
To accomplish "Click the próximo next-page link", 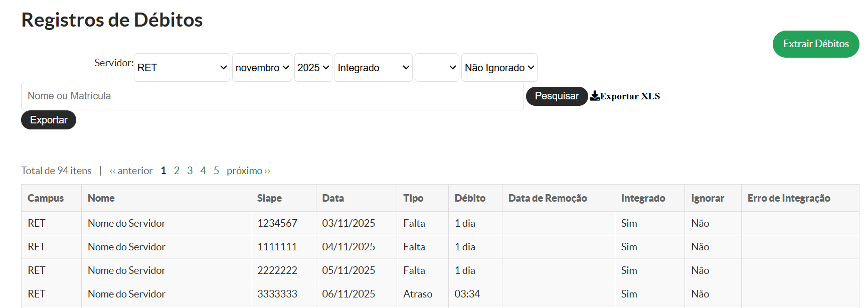I will click(248, 171).
